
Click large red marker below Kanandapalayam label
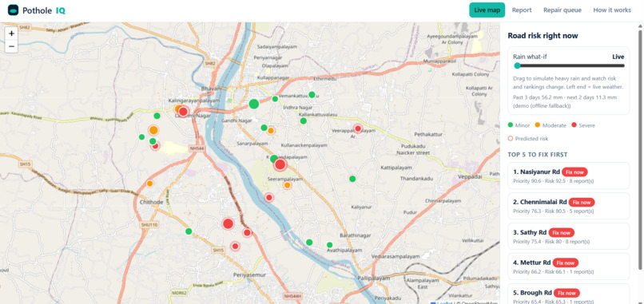pos(280,164)
